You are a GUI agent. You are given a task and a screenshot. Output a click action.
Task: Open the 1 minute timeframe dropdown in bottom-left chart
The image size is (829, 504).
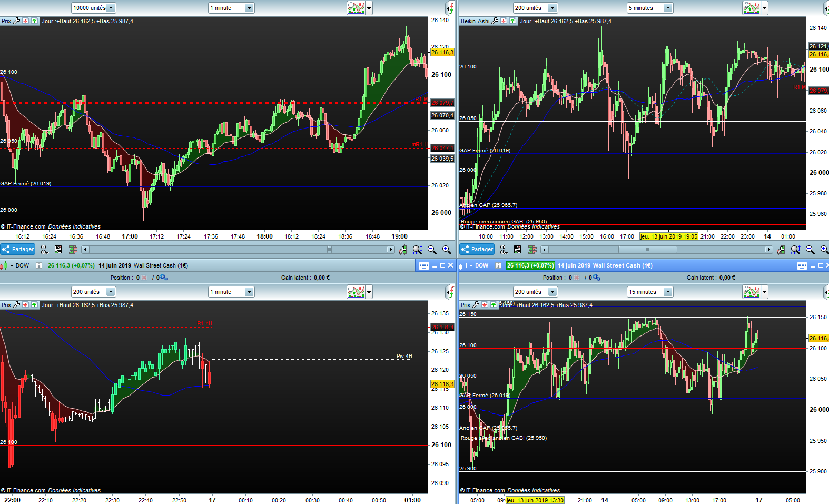click(x=231, y=292)
